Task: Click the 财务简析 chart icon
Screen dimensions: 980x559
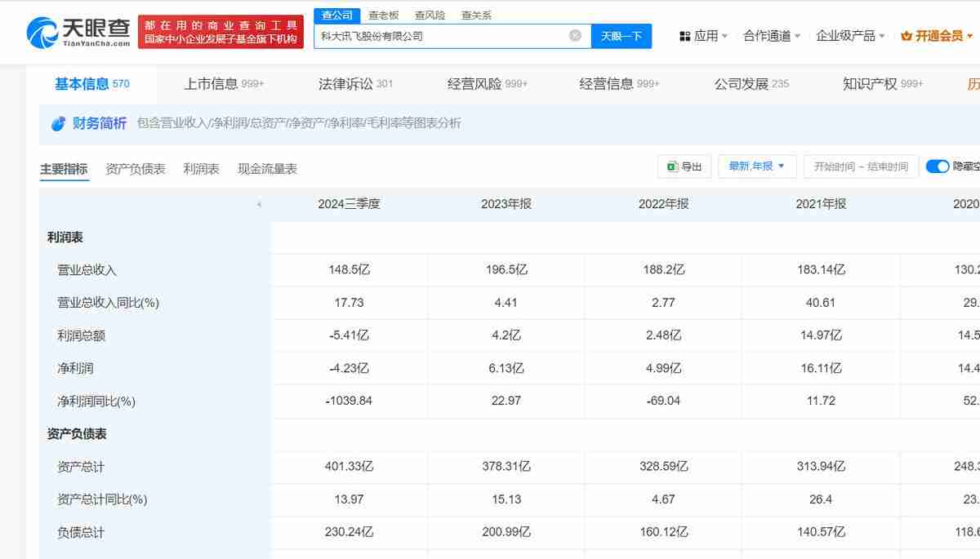Action: (57, 124)
